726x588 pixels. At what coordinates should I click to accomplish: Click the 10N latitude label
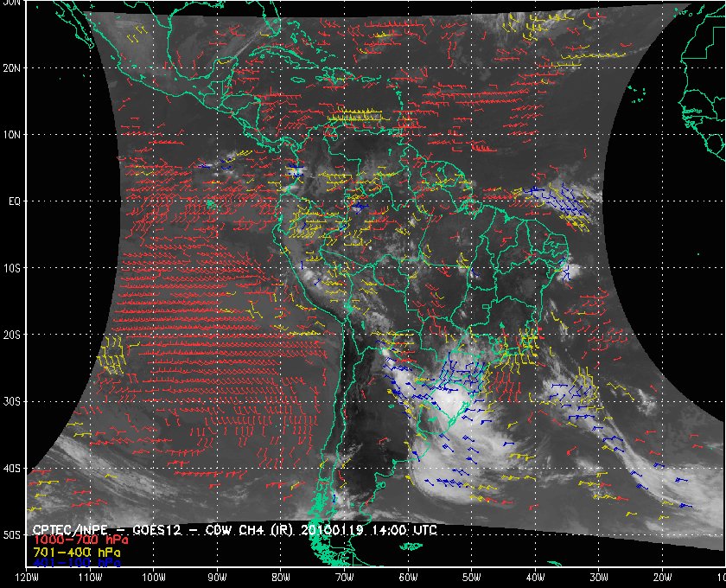click(x=11, y=135)
